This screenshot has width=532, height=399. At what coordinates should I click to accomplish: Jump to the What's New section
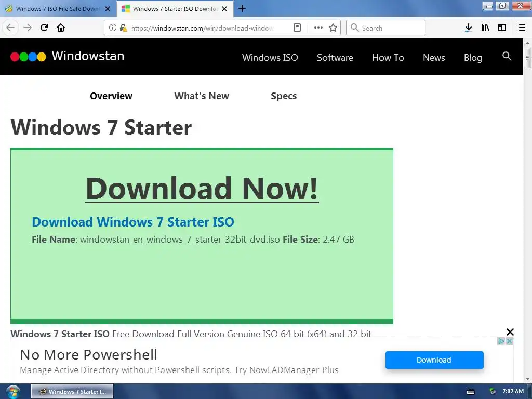coord(202,96)
